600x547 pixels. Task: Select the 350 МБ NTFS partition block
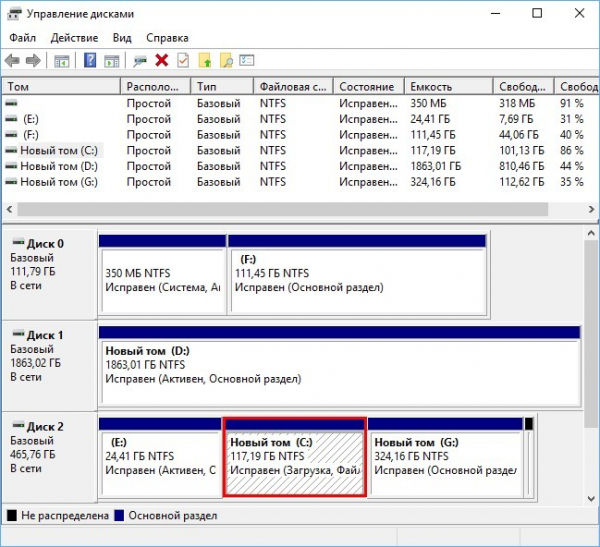pyautogui.click(x=163, y=274)
